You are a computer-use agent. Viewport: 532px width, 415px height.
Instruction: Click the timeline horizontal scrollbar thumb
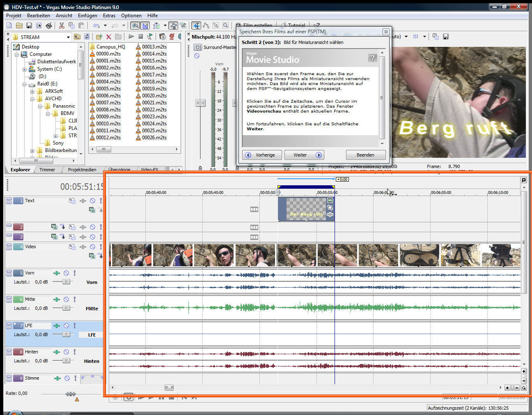point(169,388)
